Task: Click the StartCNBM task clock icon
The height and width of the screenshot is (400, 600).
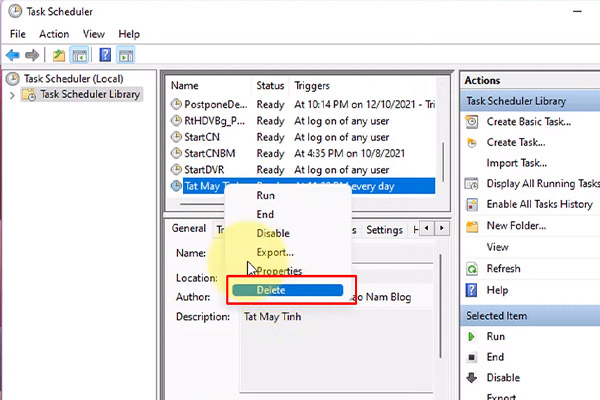Action: click(176, 153)
